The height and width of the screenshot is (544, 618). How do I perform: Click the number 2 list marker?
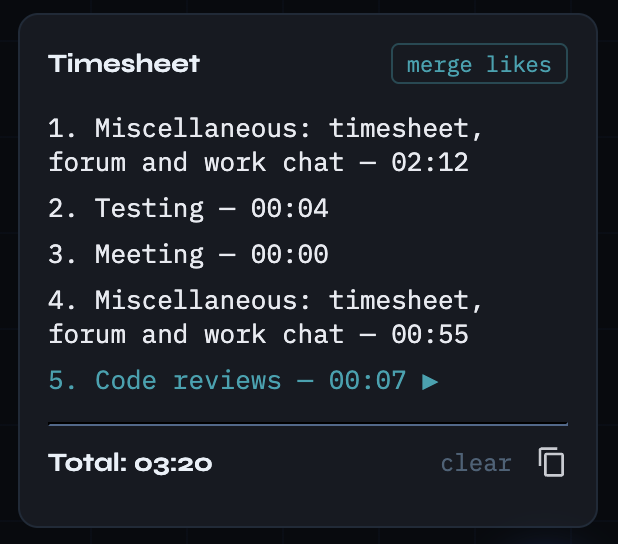point(56,208)
